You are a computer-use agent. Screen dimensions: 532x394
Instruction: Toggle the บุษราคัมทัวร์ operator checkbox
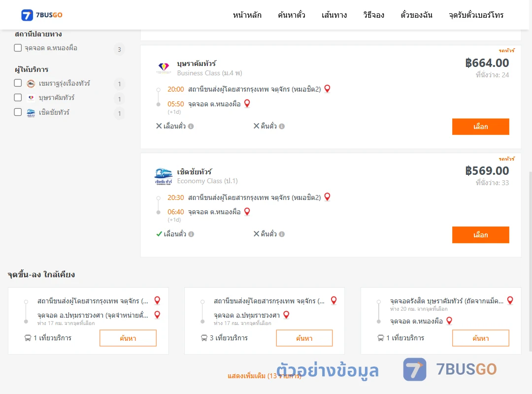coord(18,98)
